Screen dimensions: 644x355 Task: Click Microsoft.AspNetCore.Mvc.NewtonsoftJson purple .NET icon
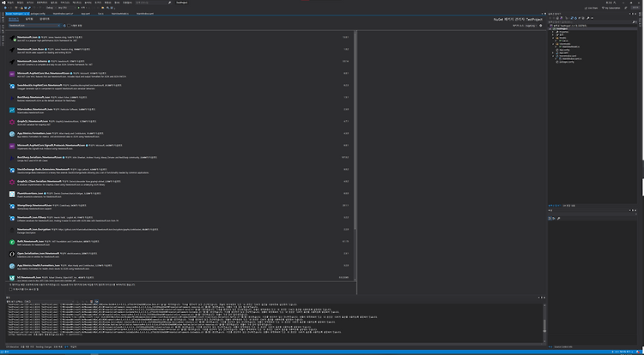12,75
